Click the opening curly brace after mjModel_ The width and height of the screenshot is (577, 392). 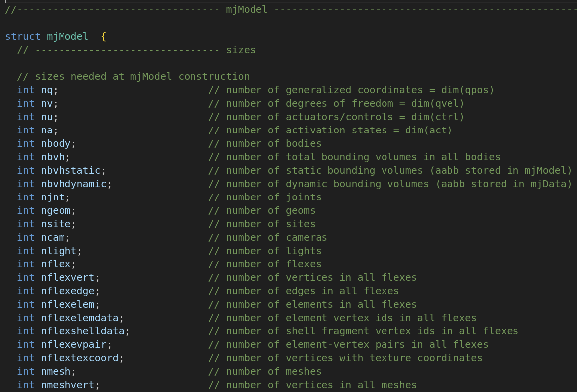[x=104, y=36]
